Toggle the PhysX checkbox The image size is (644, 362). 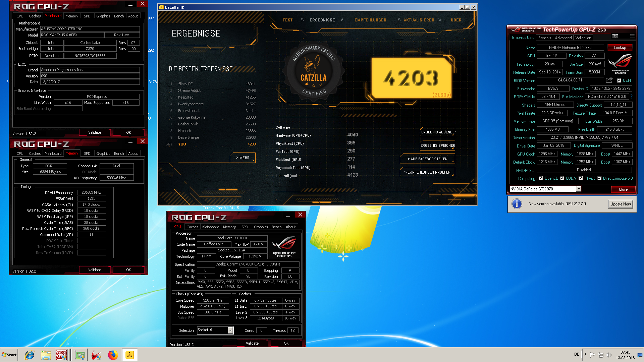(x=581, y=178)
